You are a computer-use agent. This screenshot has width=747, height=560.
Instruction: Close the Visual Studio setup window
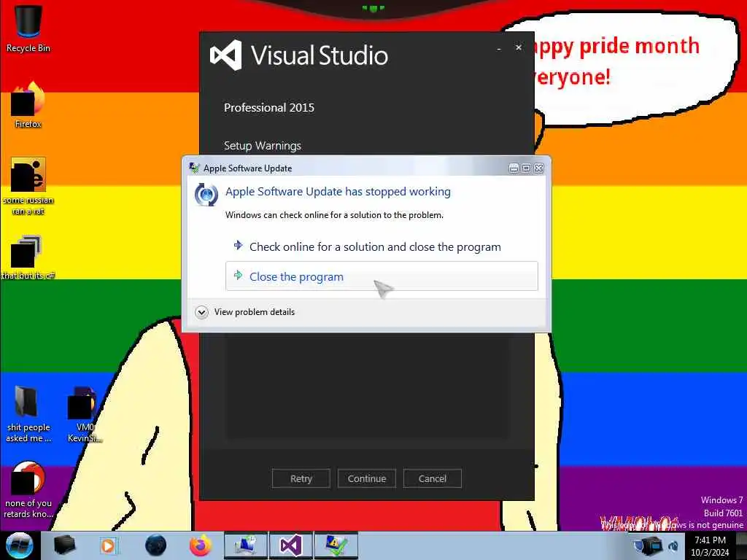point(519,47)
